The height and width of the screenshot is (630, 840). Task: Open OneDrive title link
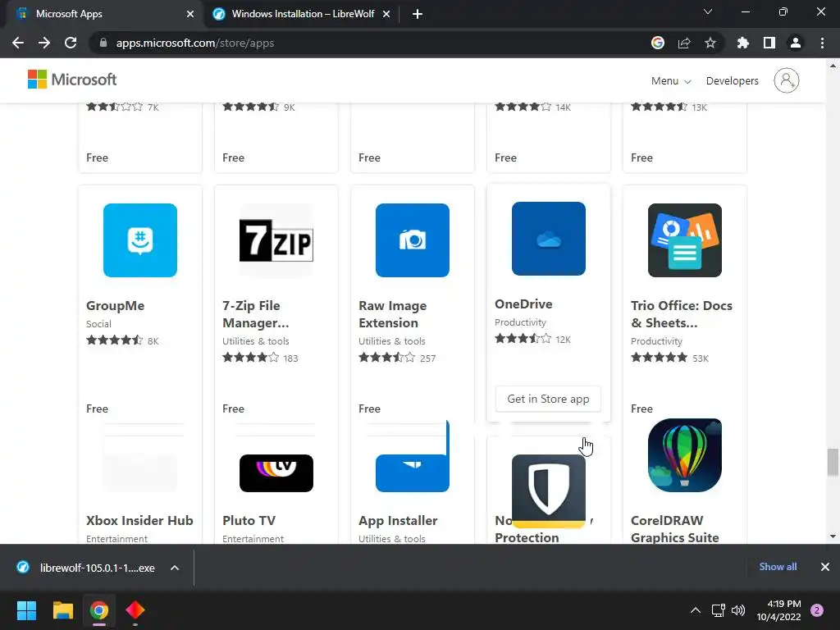pyautogui.click(x=523, y=304)
